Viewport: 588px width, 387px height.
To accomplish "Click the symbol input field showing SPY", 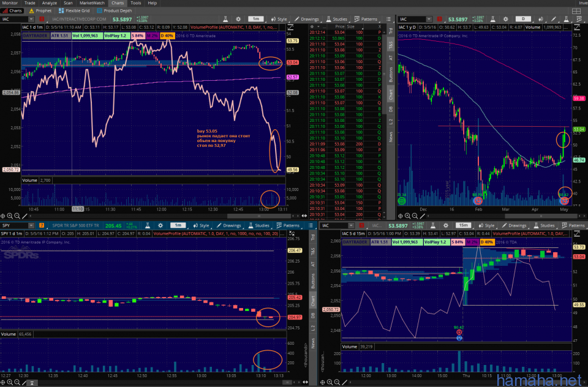I will [14, 225].
